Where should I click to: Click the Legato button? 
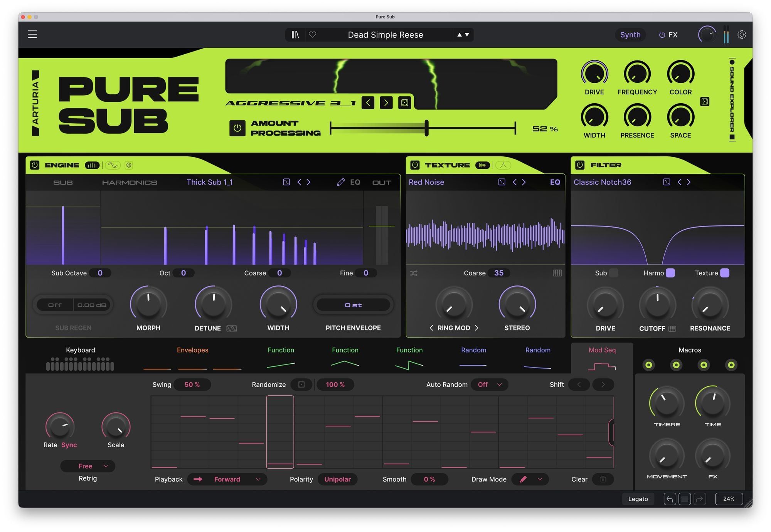tap(638, 499)
